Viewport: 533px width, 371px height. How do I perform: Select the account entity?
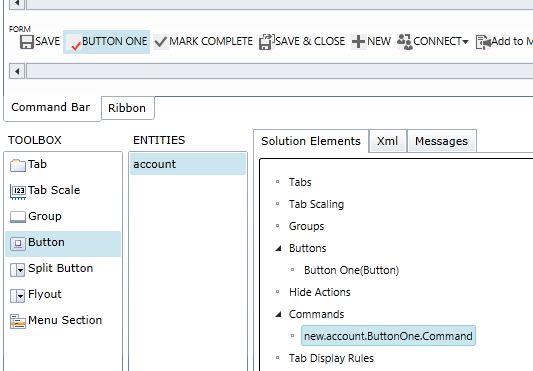click(188, 164)
